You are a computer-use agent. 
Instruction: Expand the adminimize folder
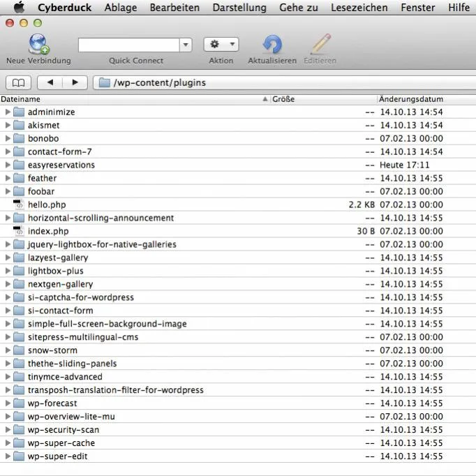click(8, 112)
